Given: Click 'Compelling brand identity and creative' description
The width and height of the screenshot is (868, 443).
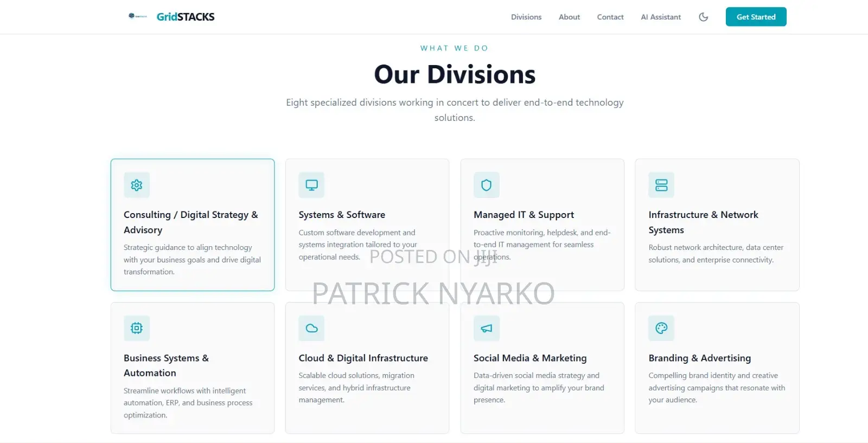Looking at the screenshot, I should coord(717,388).
